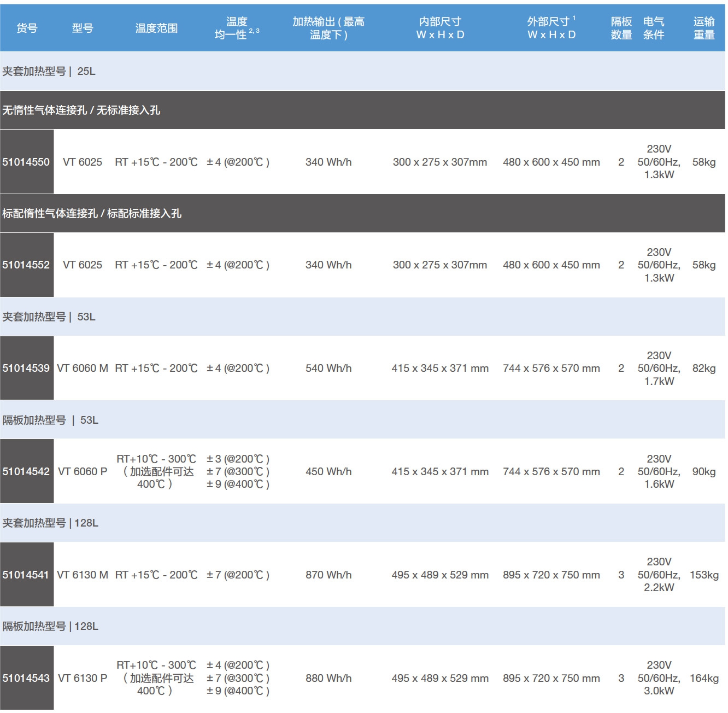728x713 pixels.
Task: Click the 隔板数量 column header
Action: tap(621, 28)
